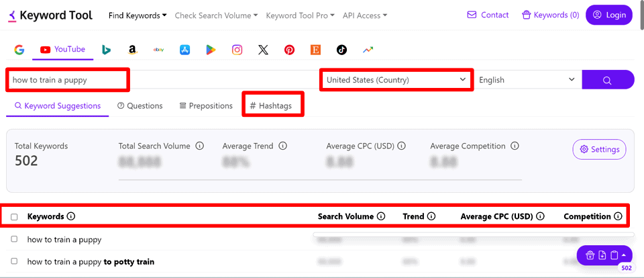Screen dimensions: 644x278
Task: Click info icon in Competition column header
Action: coord(618,216)
